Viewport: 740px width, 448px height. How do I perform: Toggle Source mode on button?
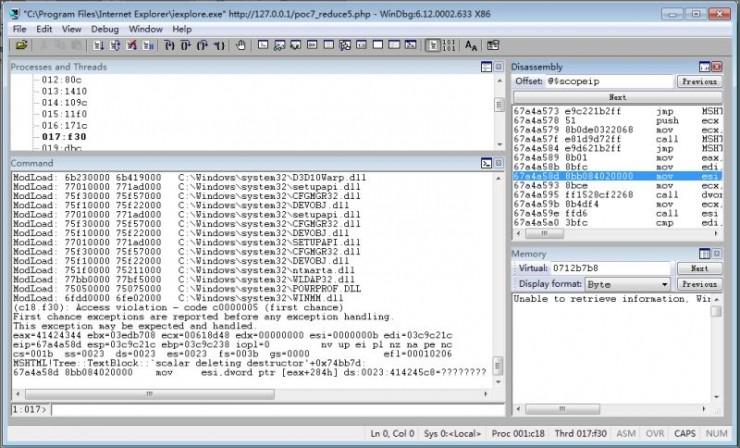[432, 45]
